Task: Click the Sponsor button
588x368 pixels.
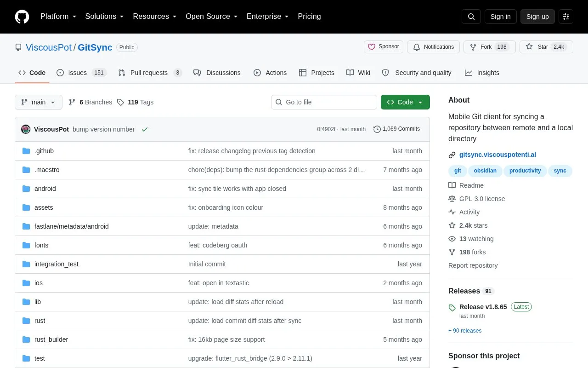Action: [x=384, y=47]
